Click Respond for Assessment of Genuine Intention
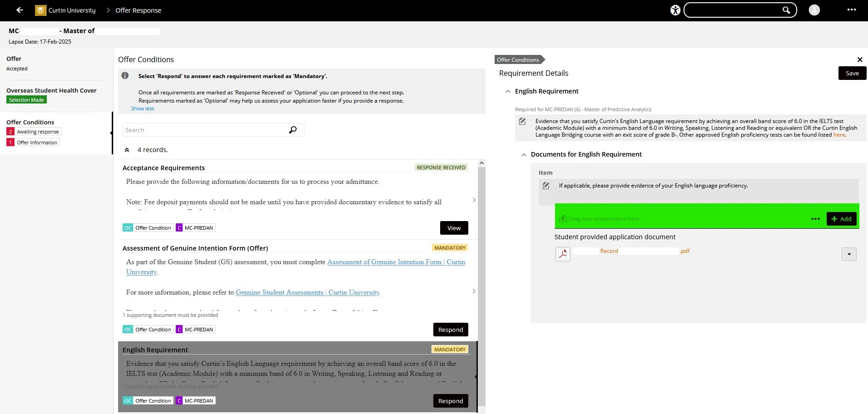 [450, 330]
